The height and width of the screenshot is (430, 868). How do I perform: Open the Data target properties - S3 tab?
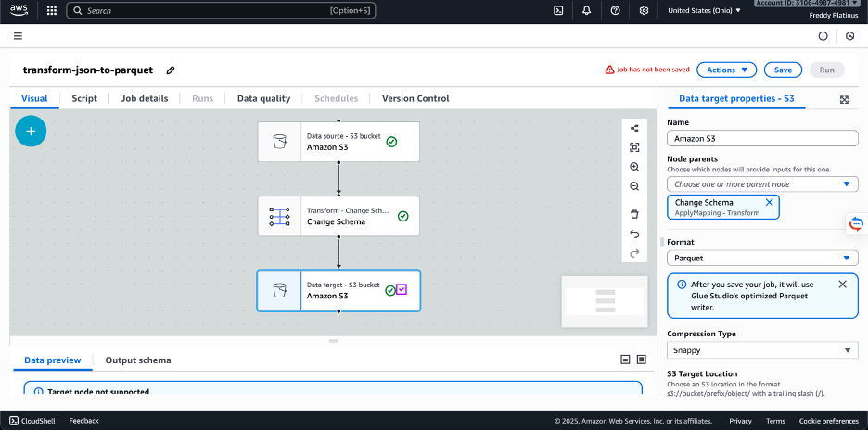736,98
